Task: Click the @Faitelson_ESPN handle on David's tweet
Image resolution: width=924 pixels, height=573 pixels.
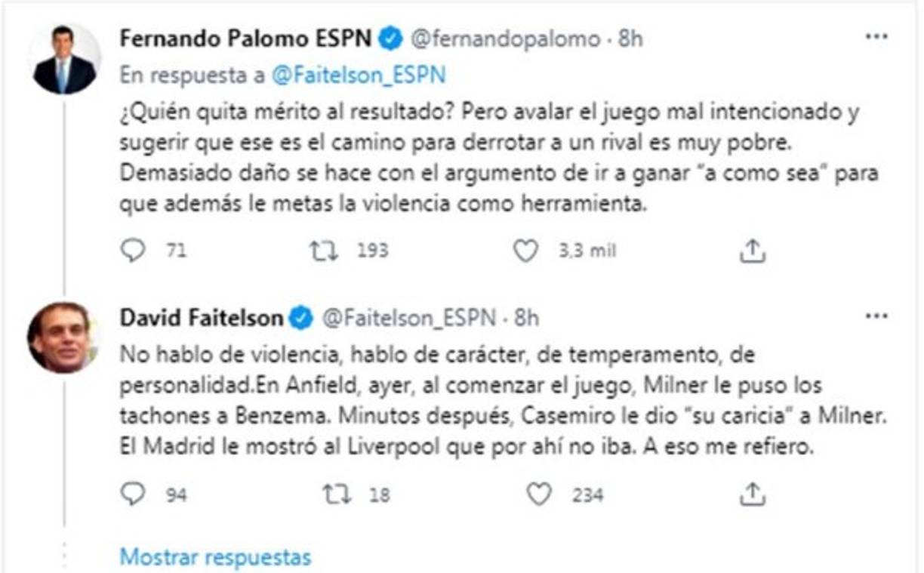Action: pyautogui.click(x=409, y=319)
